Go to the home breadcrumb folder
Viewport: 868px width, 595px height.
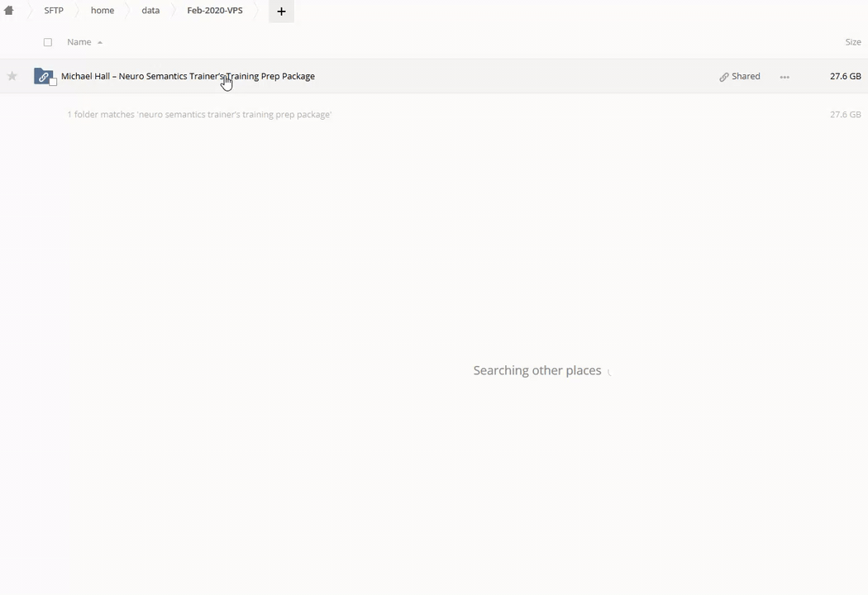point(103,11)
